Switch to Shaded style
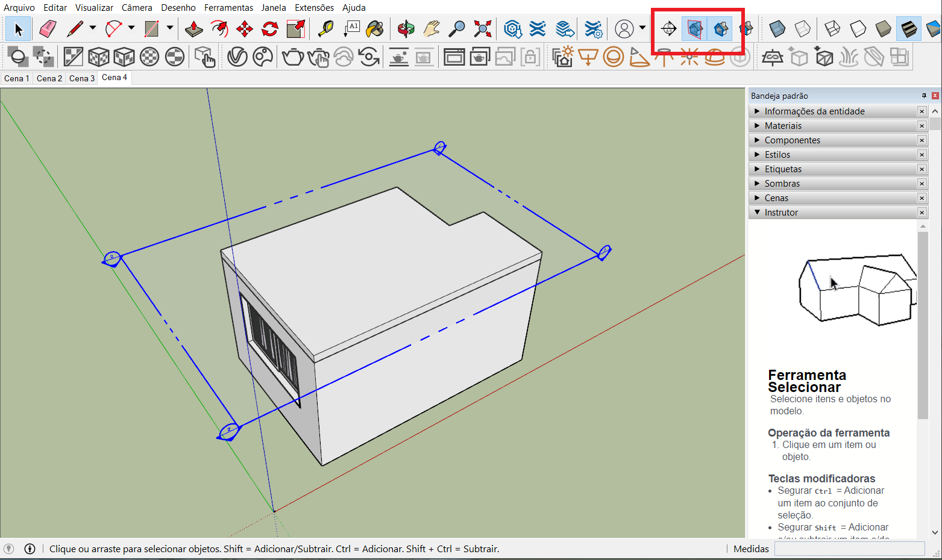942x560 pixels. [x=884, y=29]
